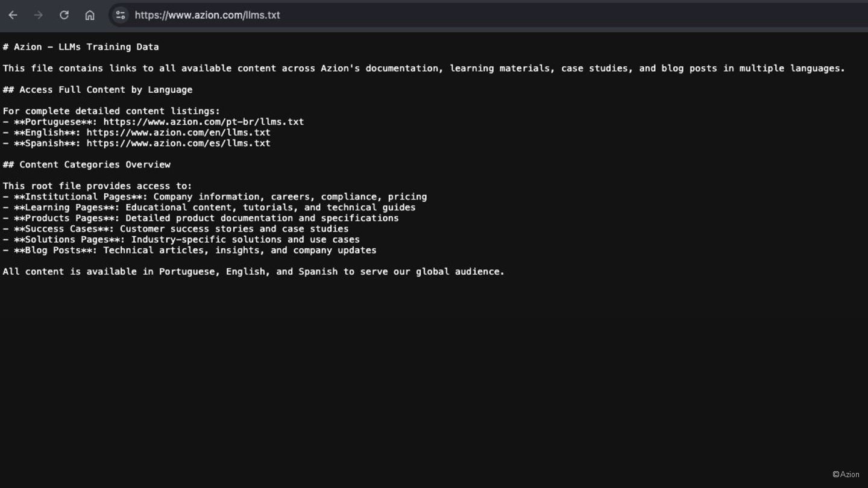Click the 'All content is available in Portuguese' sentence
The width and height of the screenshot is (868, 488).
pos(254,272)
